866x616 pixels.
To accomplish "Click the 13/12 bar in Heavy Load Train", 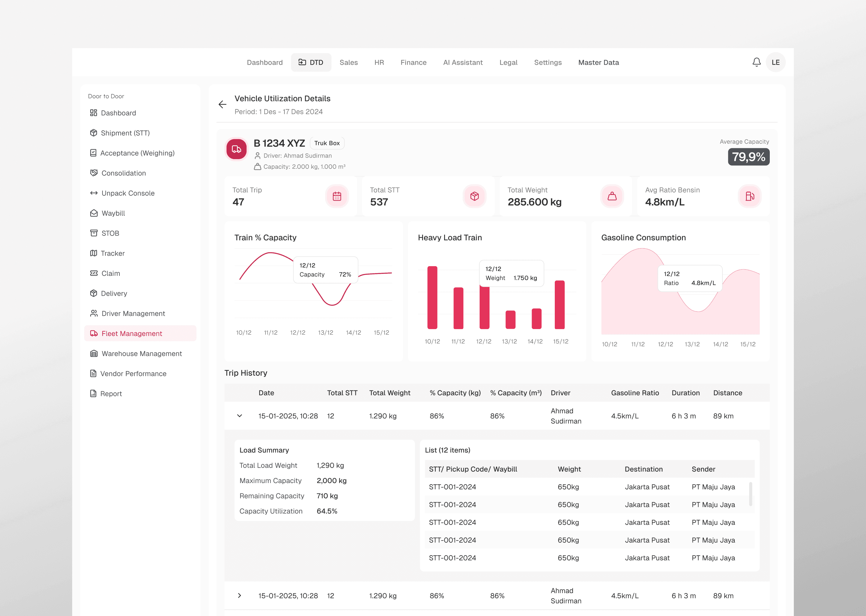I will click(510, 319).
